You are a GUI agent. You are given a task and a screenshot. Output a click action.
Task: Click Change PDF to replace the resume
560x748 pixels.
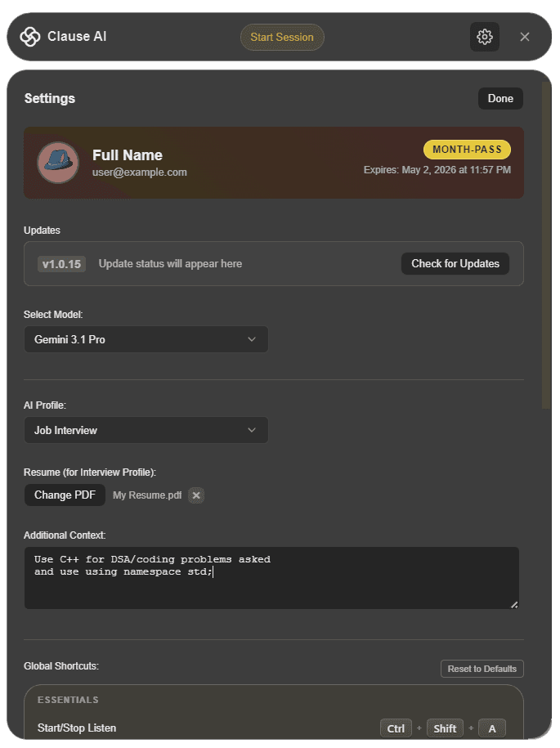click(65, 495)
